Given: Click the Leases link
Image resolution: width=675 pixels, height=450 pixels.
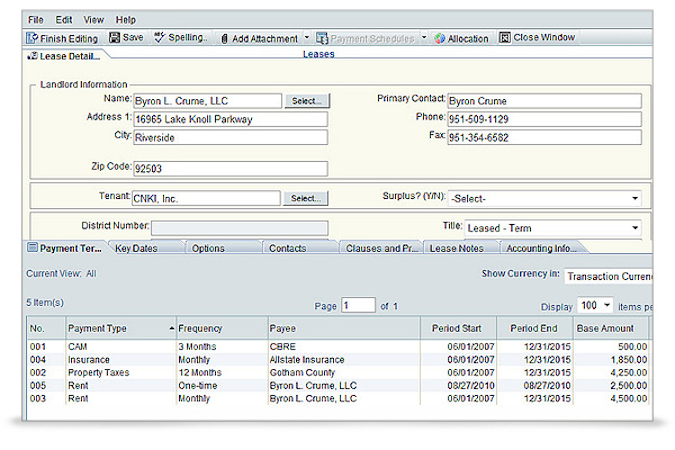Looking at the screenshot, I should [x=319, y=54].
